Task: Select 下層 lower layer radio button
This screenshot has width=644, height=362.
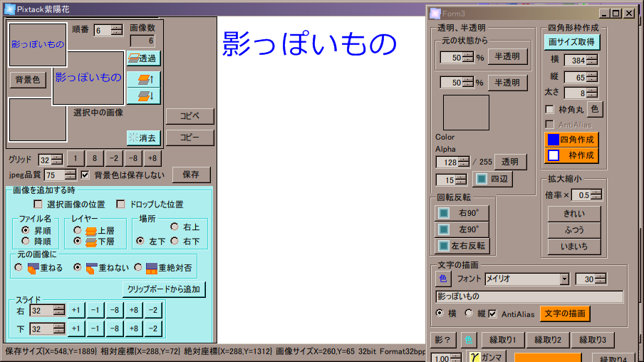Action: click(77, 241)
